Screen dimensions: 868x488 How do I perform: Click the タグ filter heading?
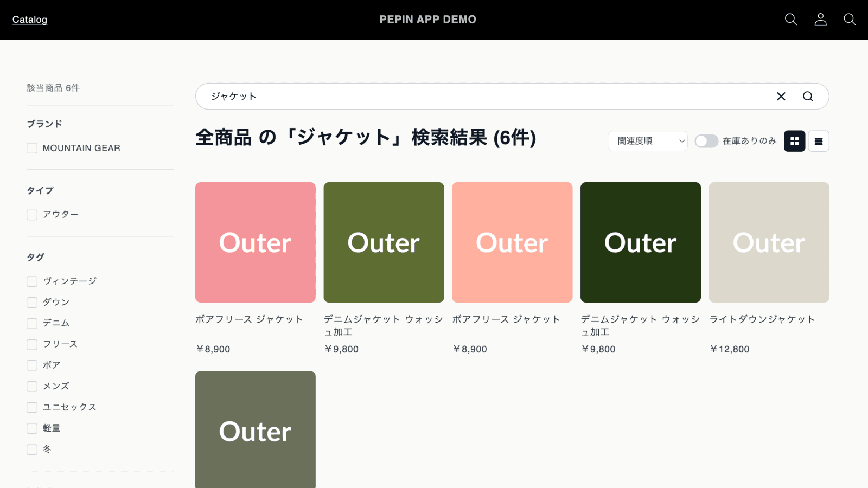[36, 258]
